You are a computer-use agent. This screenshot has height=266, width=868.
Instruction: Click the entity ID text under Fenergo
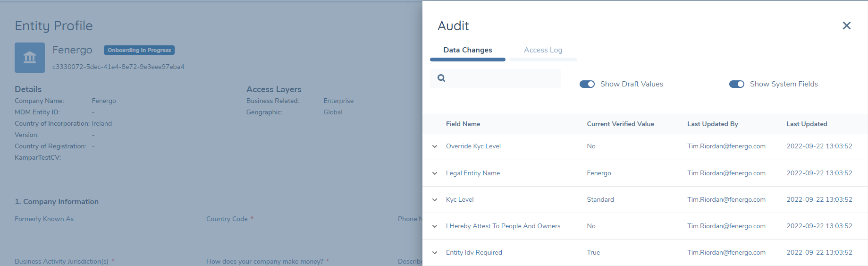(x=118, y=67)
